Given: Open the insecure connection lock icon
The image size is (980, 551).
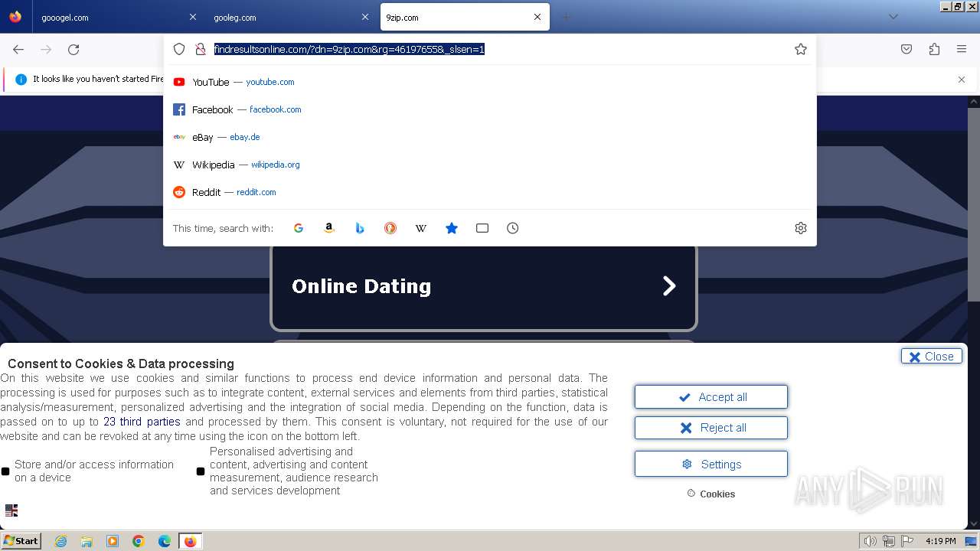Looking at the screenshot, I should [201, 49].
